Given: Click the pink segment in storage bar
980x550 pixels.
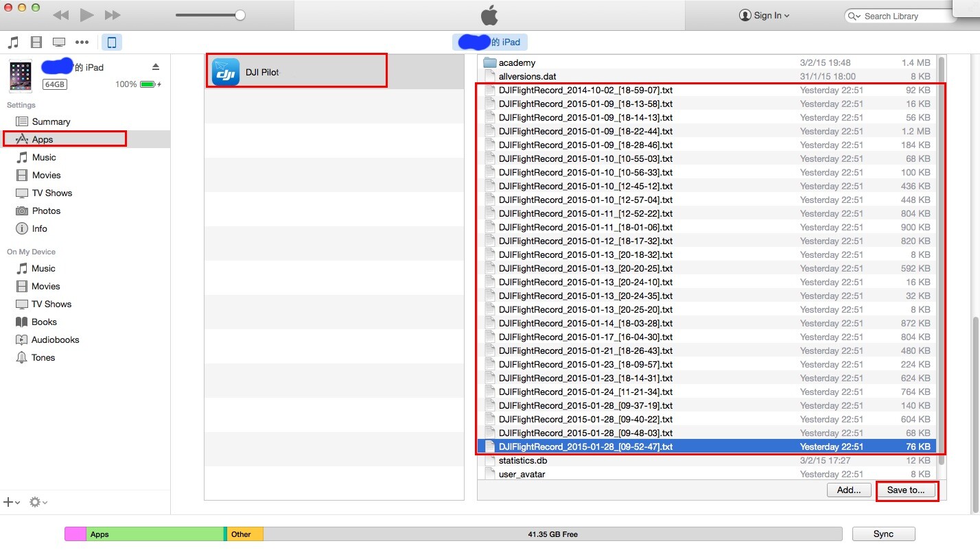Looking at the screenshot, I should pos(75,534).
